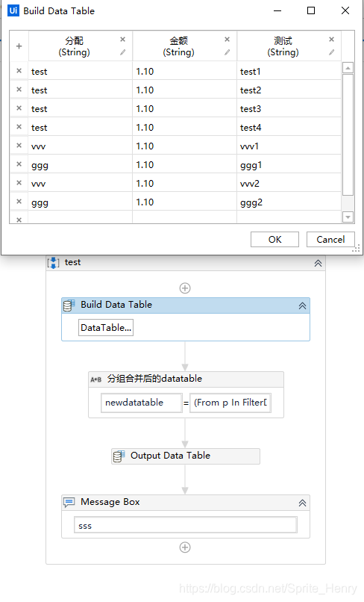The image size is (364, 602).
Task: Delete the 测试 column with its X
Action: [x=331, y=39]
